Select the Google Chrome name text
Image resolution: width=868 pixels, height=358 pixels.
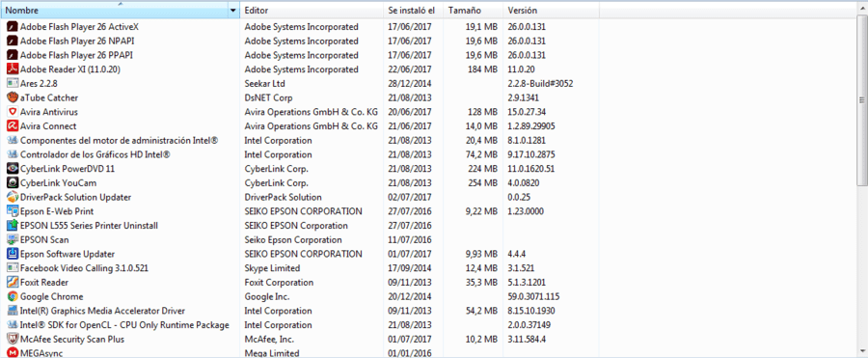tap(51, 296)
